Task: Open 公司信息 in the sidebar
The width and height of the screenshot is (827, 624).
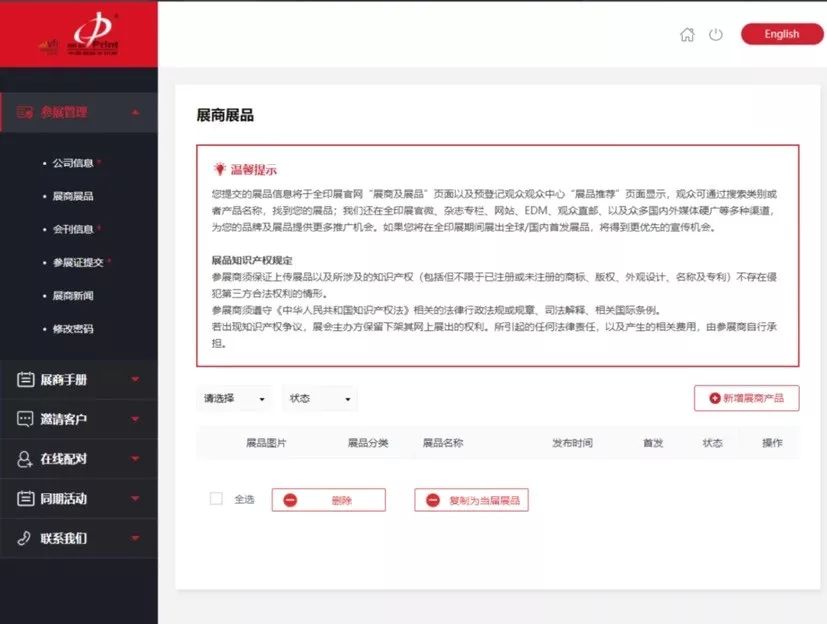Action: (x=74, y=163)
